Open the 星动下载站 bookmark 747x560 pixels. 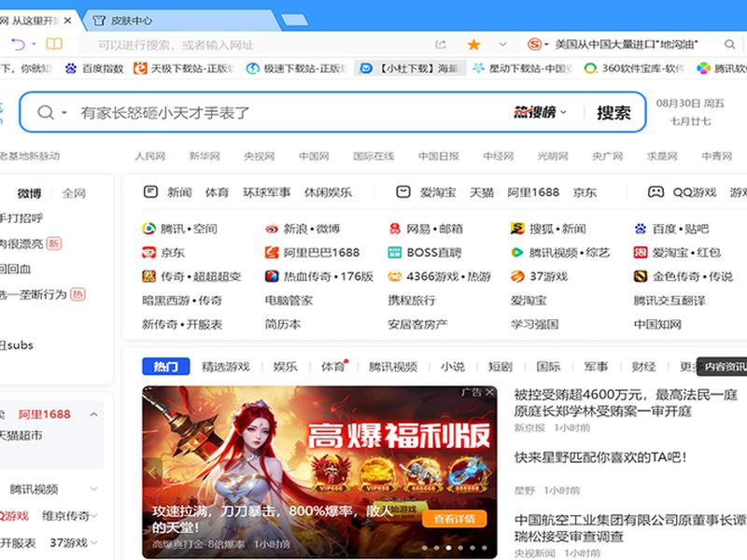[522, 68]
